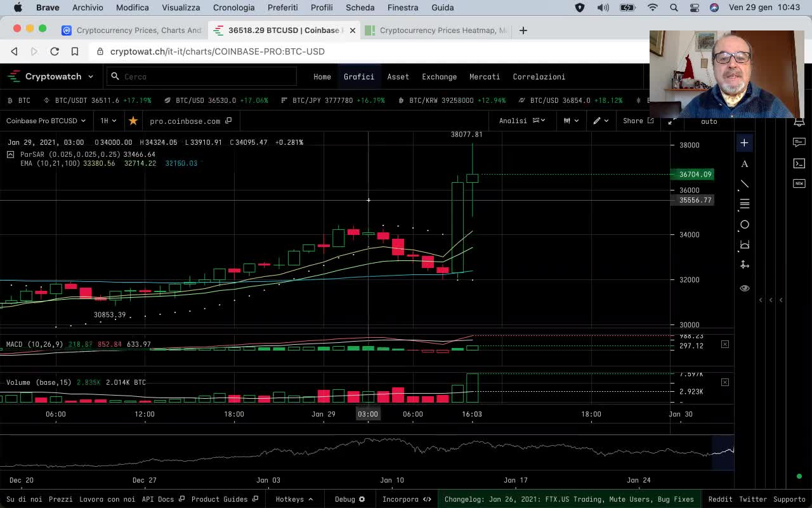Image resolution: width=812 pixels, height=508 pixels.
Task: Select BTC/KRW ticker in the strip
Action: 452,100
